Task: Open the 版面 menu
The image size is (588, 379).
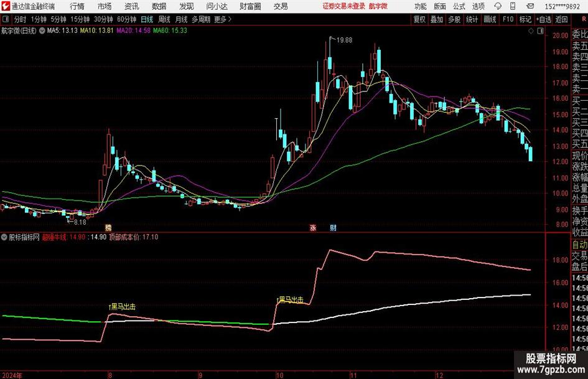Action: (439, 6)
